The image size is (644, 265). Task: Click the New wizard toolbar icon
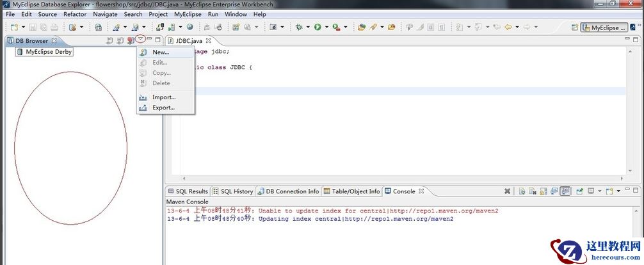tap(14, 28)
